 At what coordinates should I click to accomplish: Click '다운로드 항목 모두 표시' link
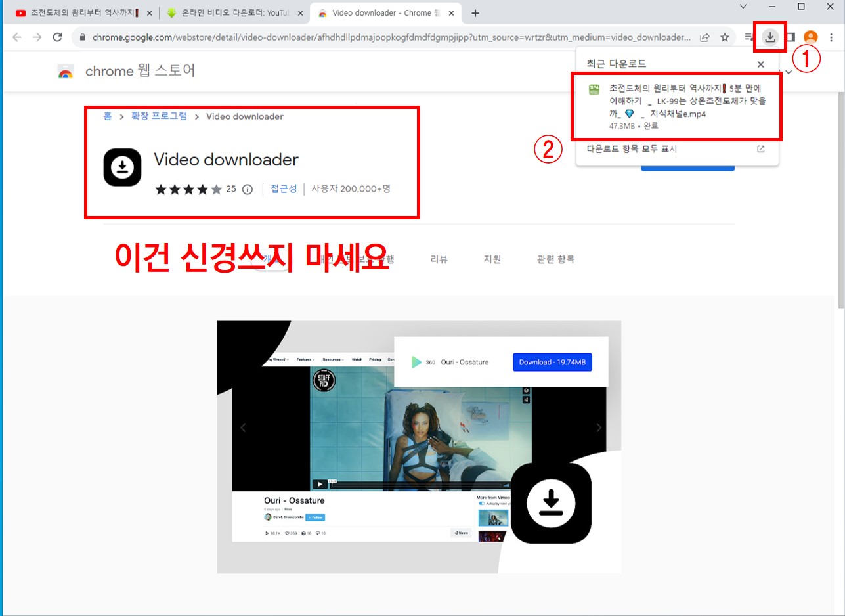[x=632, y=149]
